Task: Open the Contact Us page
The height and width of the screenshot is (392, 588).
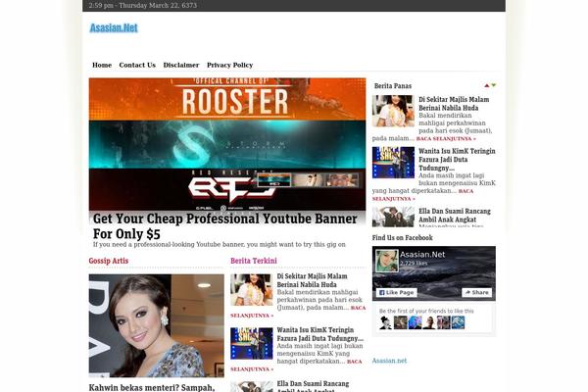Action: tap(137, 65)
